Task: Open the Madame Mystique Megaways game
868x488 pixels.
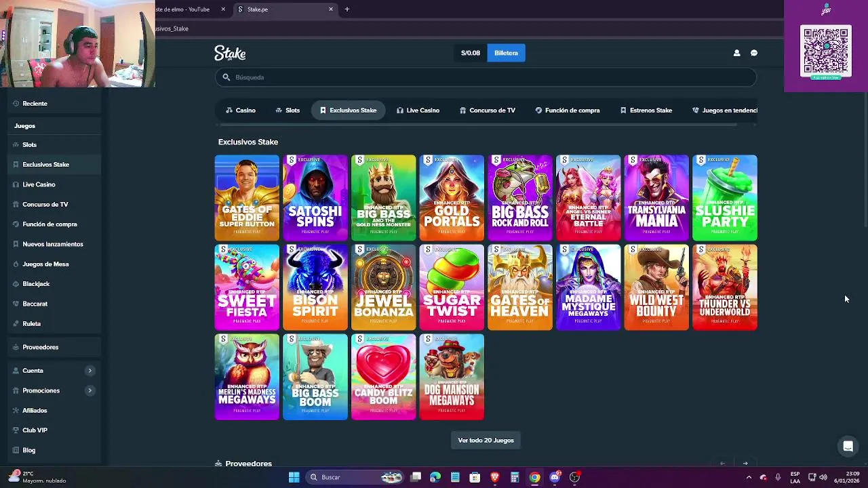Action: [588, 287]
